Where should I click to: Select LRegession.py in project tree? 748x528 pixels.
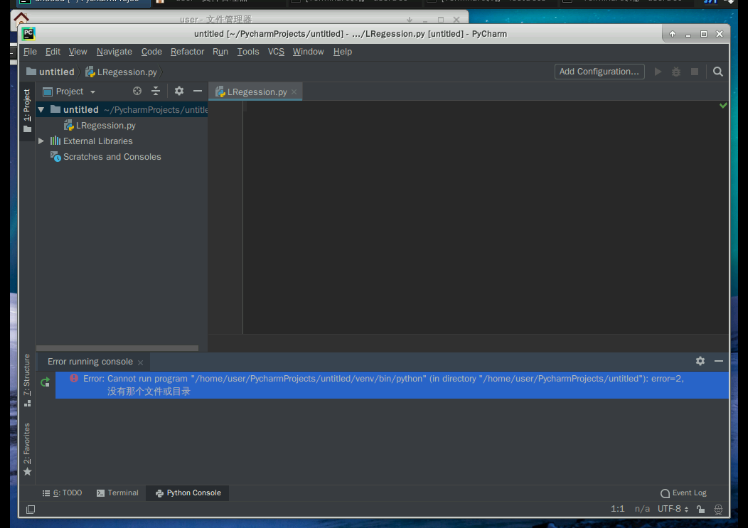pos(105,125)
